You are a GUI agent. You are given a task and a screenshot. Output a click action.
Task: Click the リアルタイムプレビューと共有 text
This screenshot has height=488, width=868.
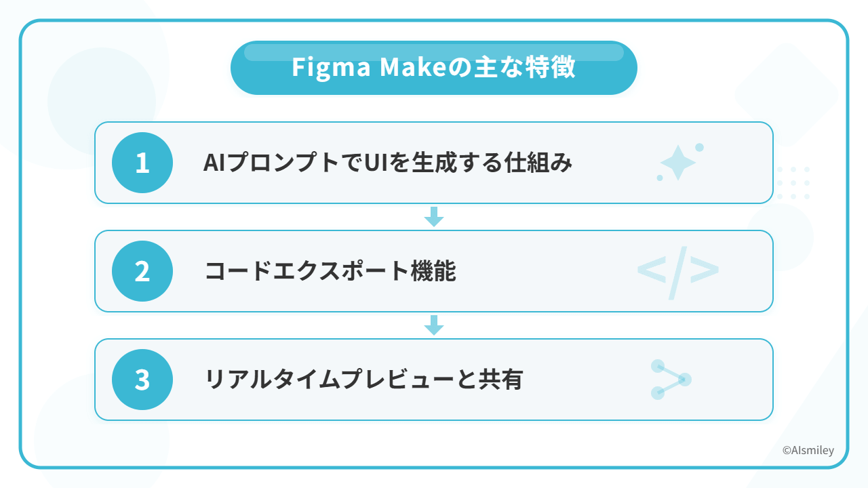(364, 380)
